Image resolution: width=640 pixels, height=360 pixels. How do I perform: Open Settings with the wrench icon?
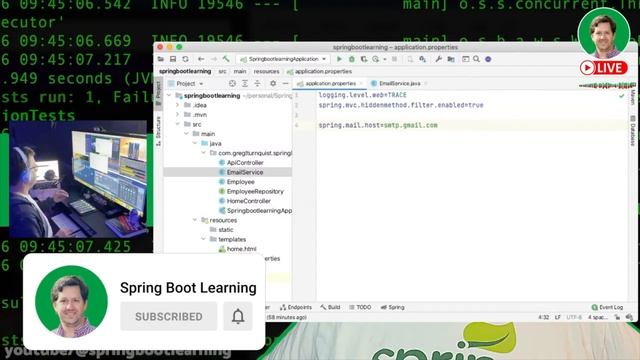click(438, 59)
